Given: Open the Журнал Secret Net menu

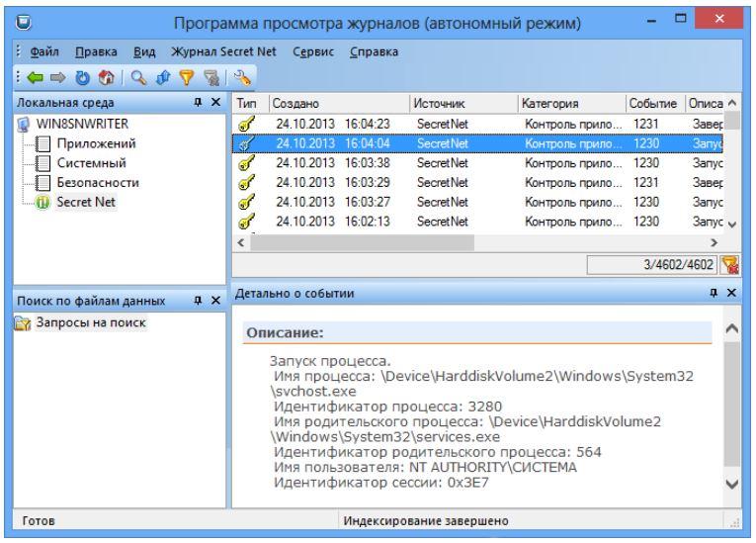Looking at the screenshot, I should pos(223,51).
